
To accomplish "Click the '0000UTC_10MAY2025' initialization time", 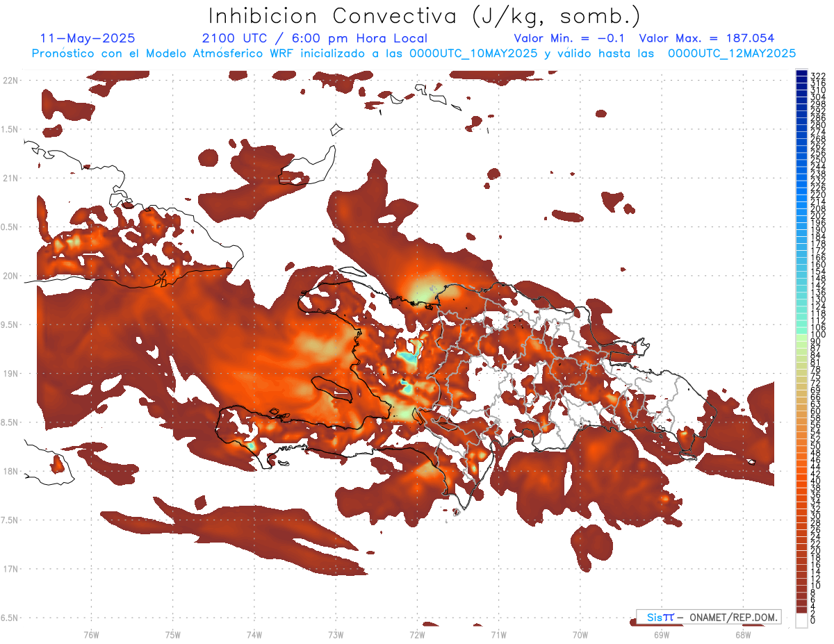I will click(x=473, y=53).
